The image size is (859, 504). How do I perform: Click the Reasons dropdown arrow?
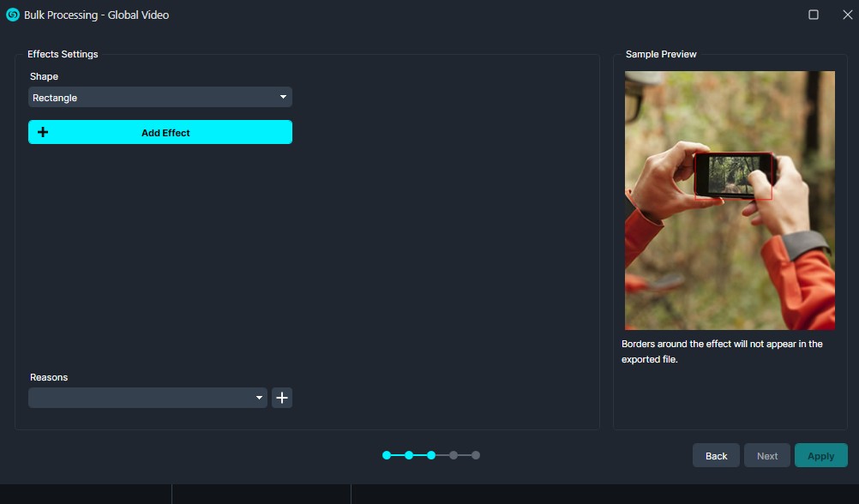(260, 398)
